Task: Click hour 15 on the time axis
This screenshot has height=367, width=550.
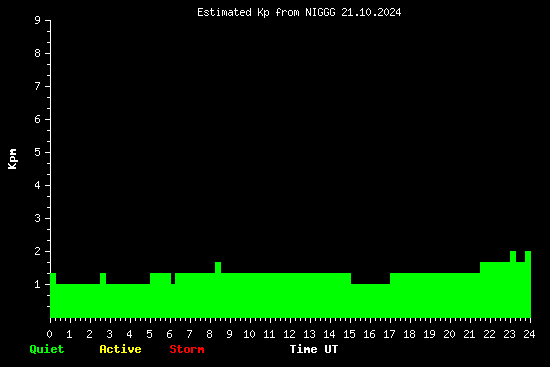Action: coord(349,334)
